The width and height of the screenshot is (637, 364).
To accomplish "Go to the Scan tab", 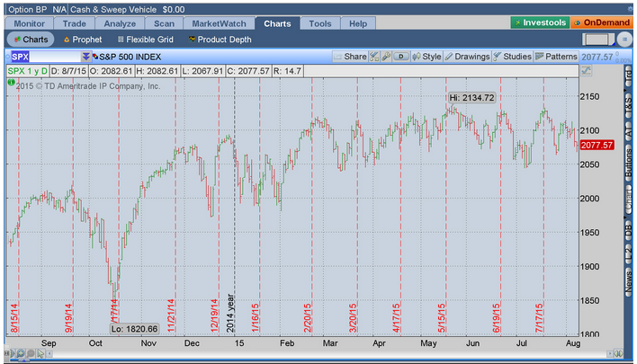I will [164, 23].
